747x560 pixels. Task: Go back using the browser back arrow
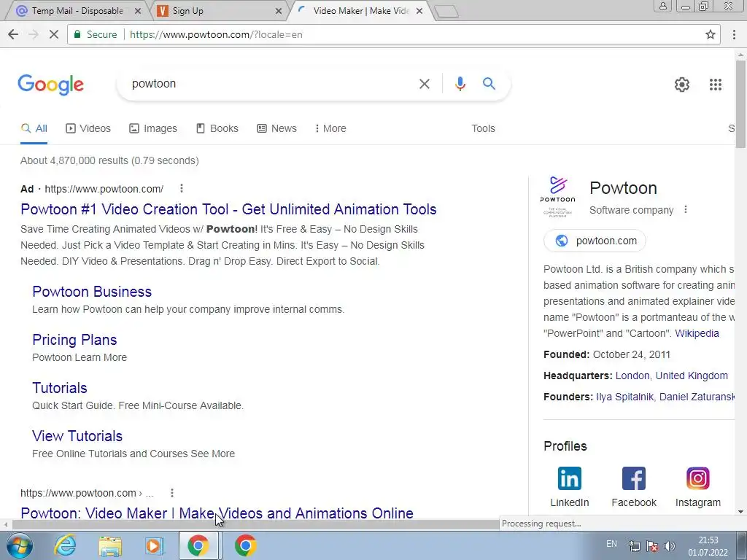point(13,34)
